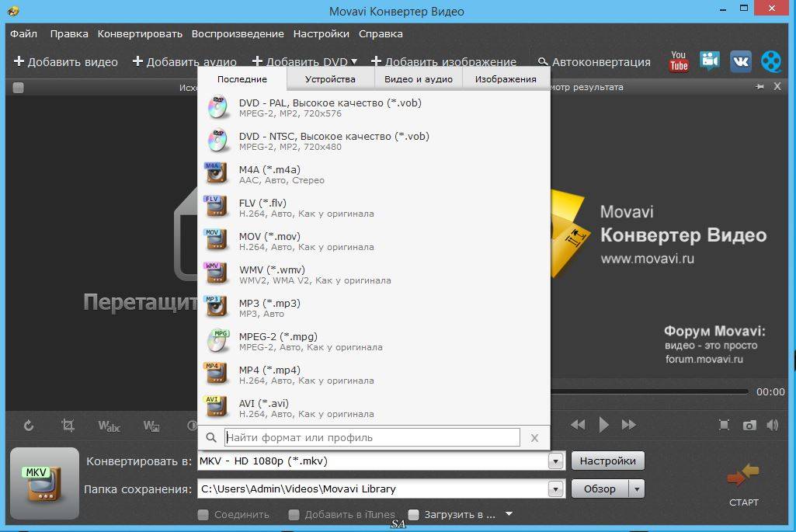This screenshot has width=796, height=532.
Task: Select MPEG-2 (*.mpg) format
Action: pos(374,341)
